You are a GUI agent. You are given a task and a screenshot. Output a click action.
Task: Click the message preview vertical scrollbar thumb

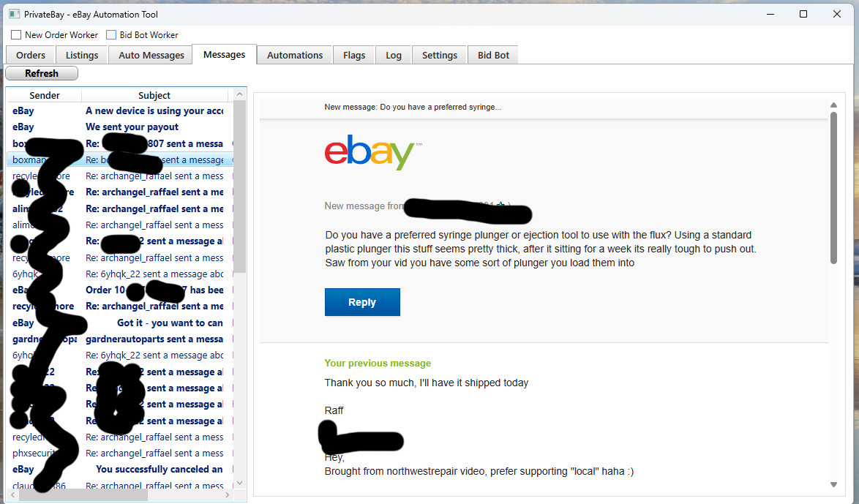833,189
